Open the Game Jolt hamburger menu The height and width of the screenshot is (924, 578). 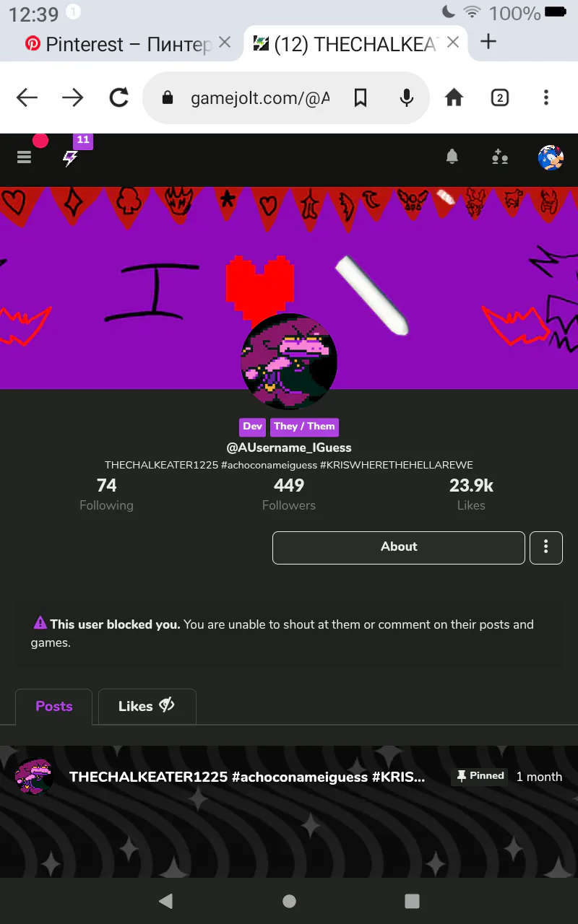[x=25, y=157]
